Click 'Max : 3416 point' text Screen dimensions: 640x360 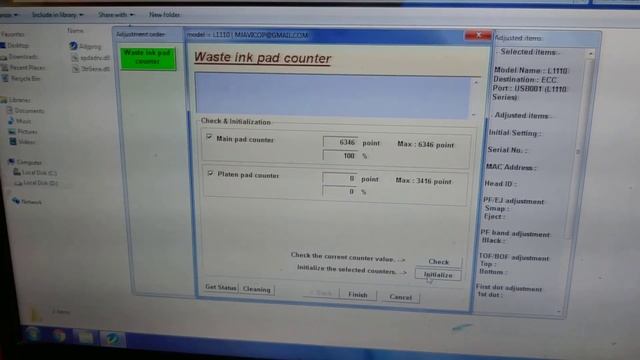coord(423,181)
